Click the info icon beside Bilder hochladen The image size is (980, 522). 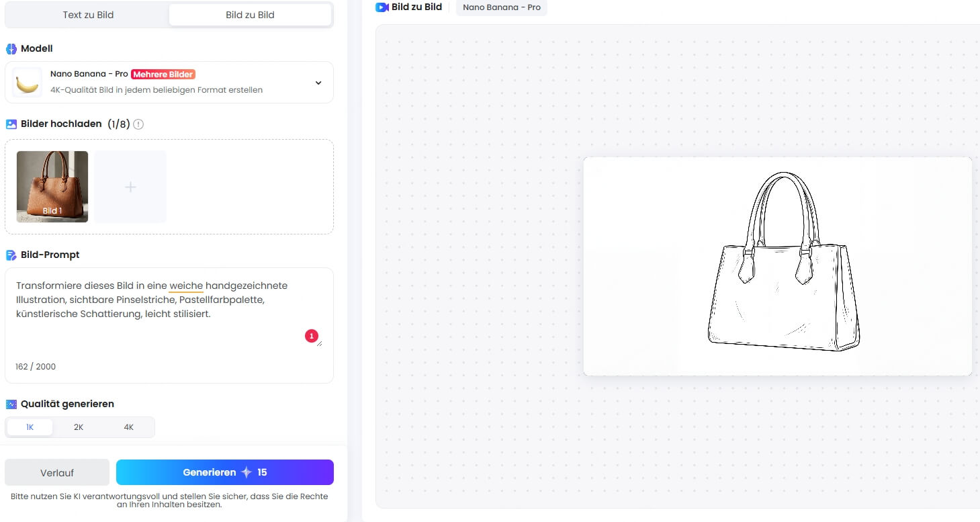coord(138,124)
